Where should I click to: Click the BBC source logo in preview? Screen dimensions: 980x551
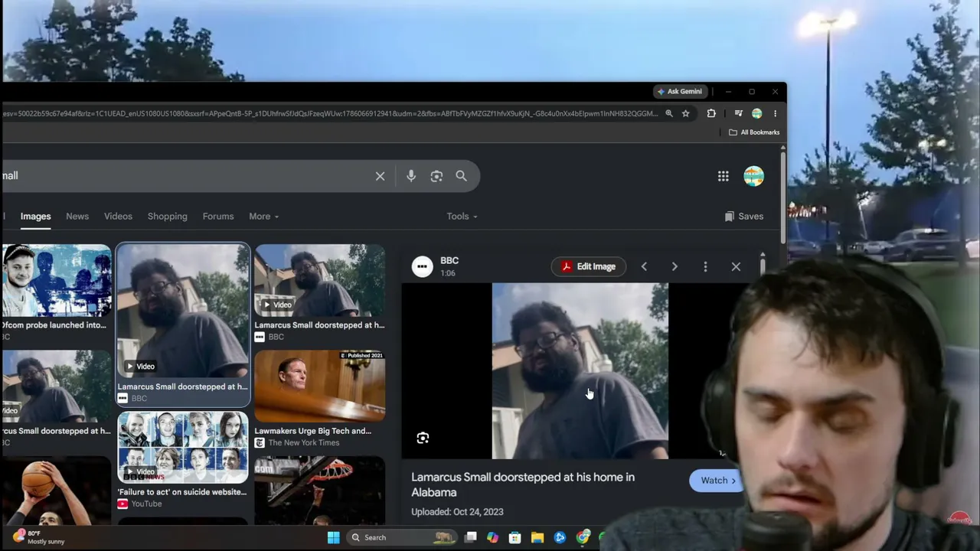coord(422,266)
